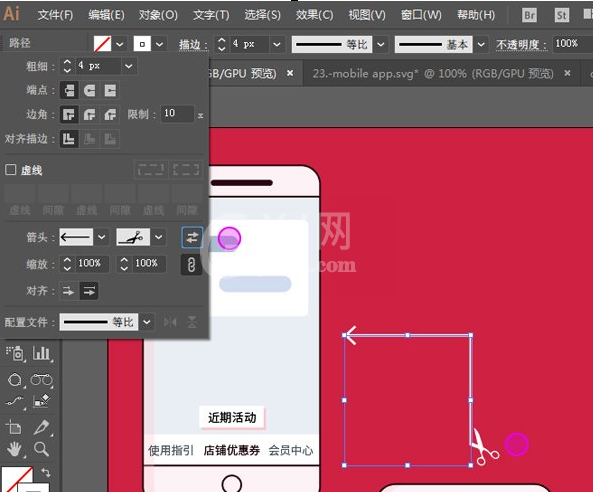Click 近期活动 label in the phone mockup

pyautogui.click(x=232, y=418)
